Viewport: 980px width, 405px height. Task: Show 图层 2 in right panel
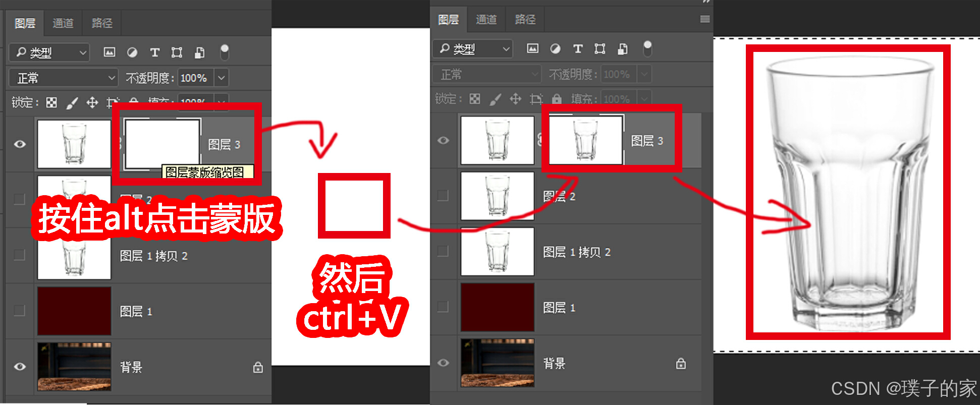(x=443, y=196)
